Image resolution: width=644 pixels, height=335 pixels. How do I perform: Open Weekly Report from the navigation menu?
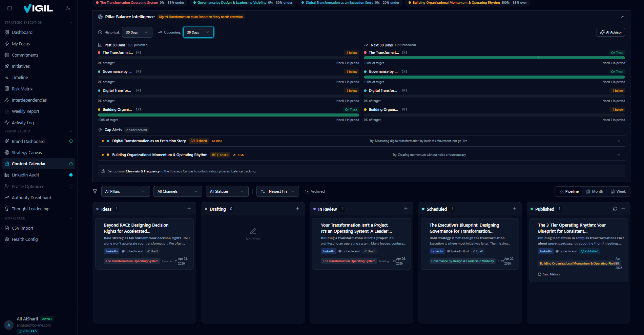25,111
